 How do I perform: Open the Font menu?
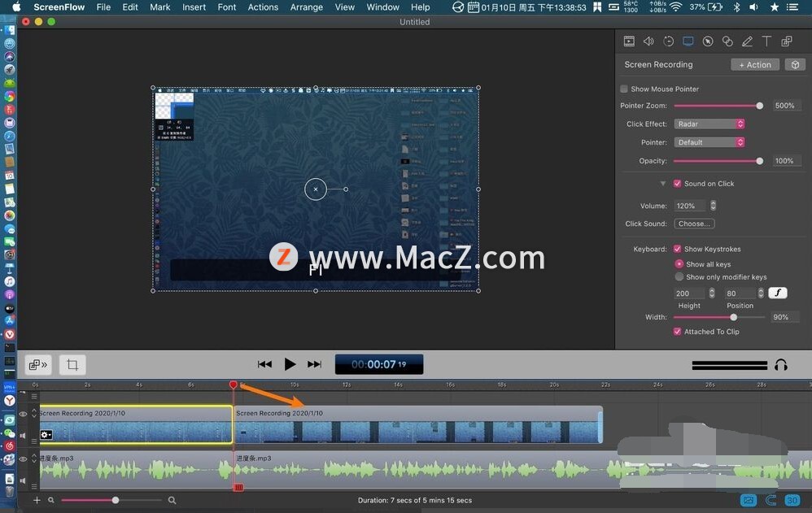tap(227, 7)
